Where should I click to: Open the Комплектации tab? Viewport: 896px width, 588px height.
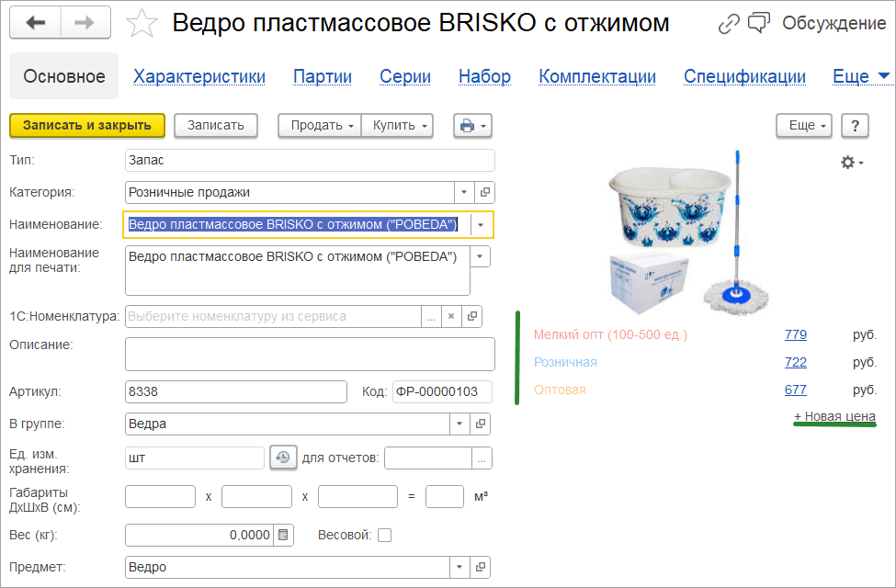click(597, 76)
